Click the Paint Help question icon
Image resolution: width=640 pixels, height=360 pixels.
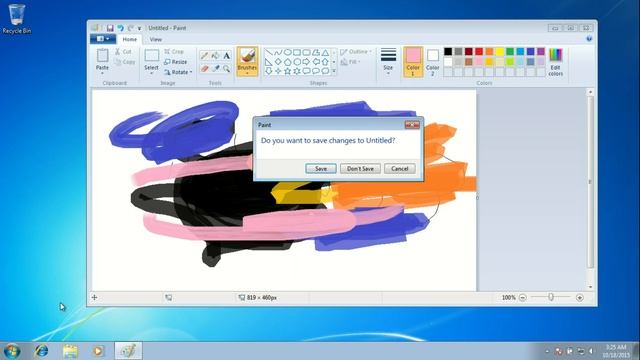pyautogui.click(x=589, y=39)
